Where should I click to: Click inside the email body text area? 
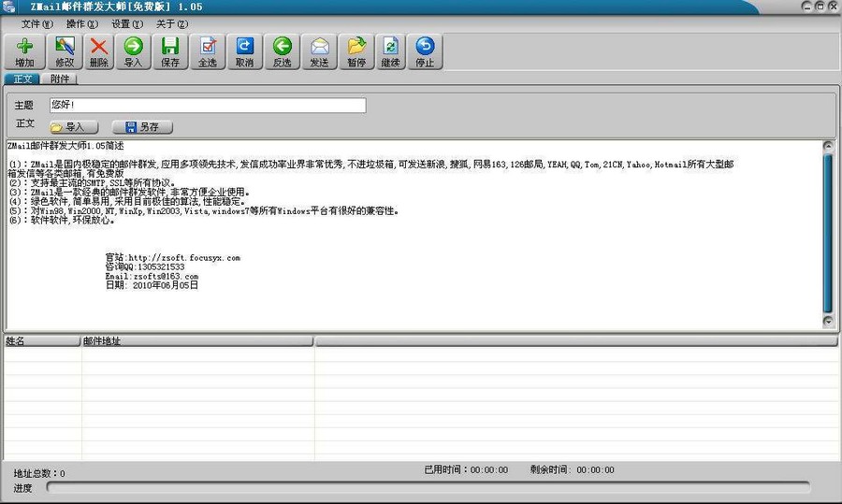coord(414,235)
